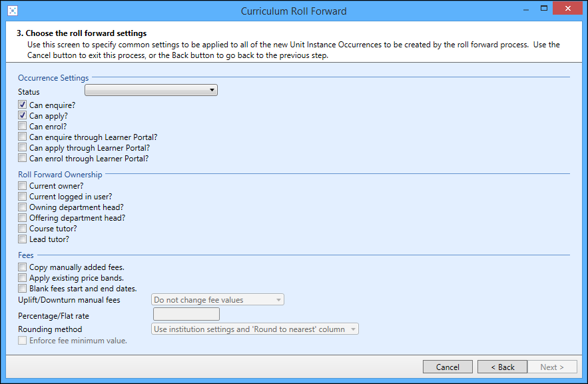This screenshot has height=384, width=588.
Task: Enable 'Can apply through Learner Portal?'
Action: (x=22, y=147)
